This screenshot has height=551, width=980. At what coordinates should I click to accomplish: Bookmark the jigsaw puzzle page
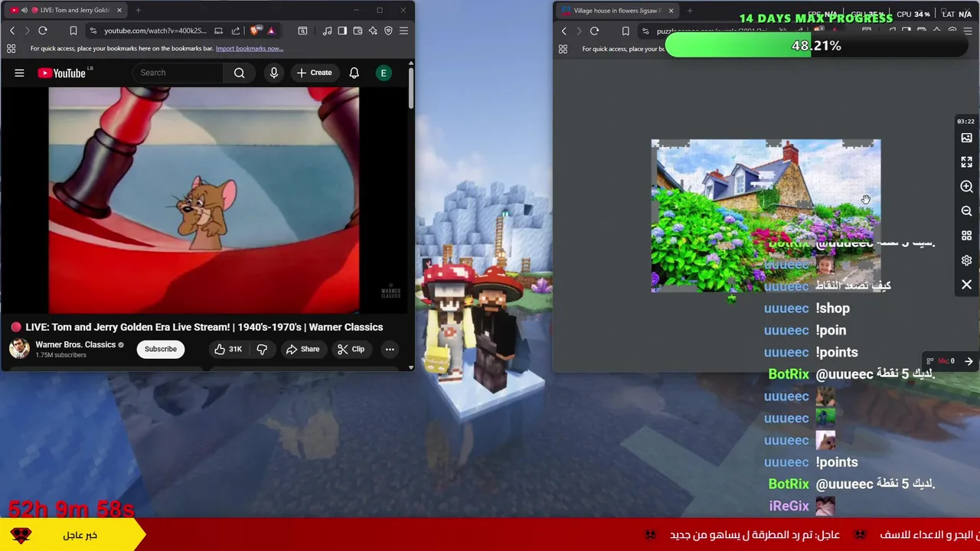click(626, 31)
